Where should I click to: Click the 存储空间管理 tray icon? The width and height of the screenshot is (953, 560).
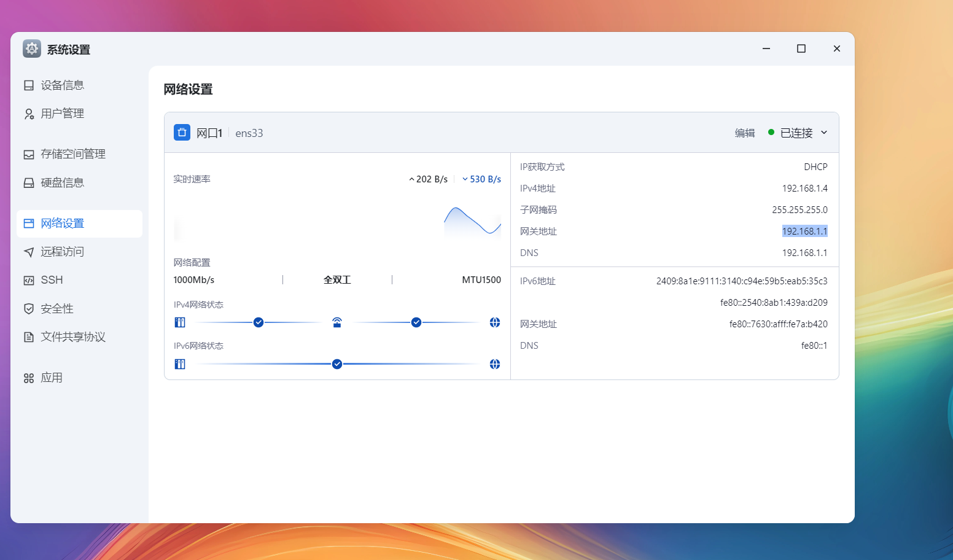click(x=29, y=154)
